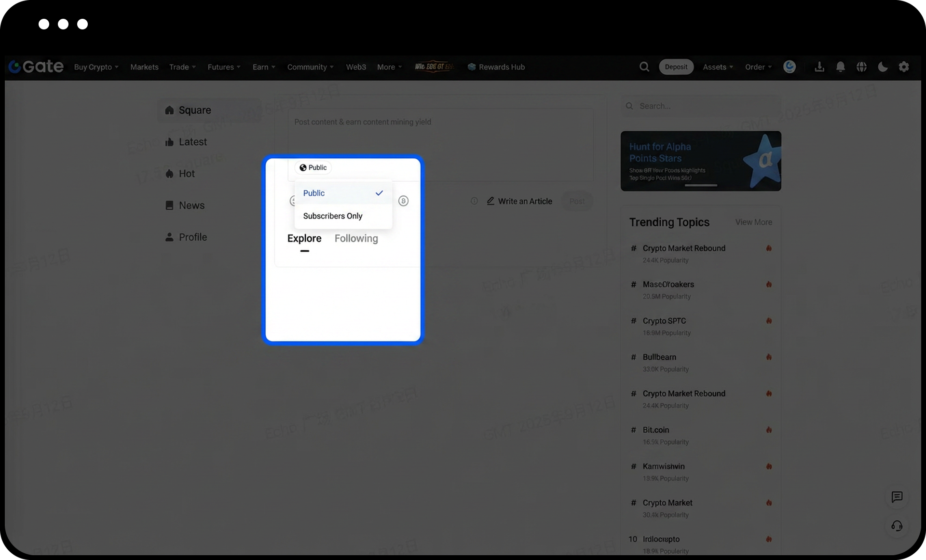Click the search magnifier icon in header

(x=644, y=67)
